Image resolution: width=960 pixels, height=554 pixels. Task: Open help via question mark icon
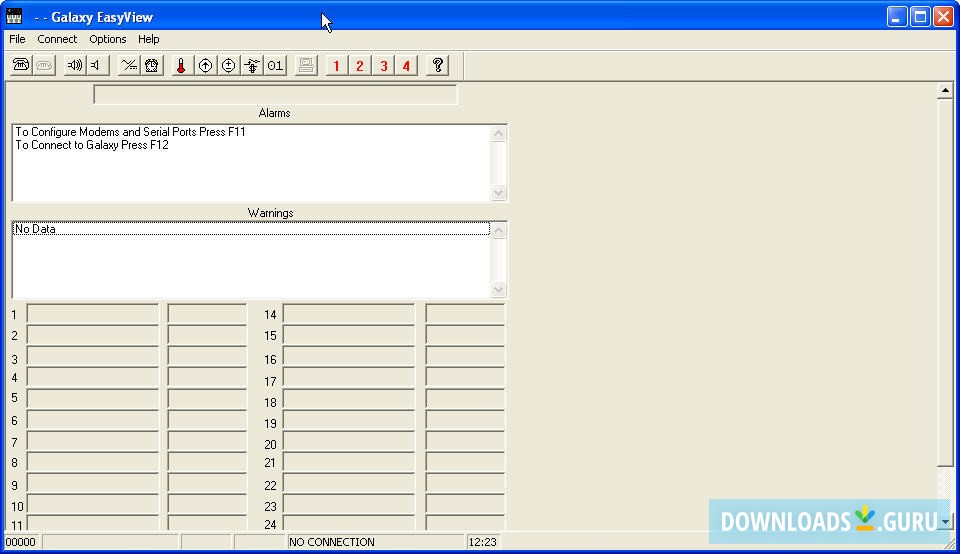coord(437,65)
